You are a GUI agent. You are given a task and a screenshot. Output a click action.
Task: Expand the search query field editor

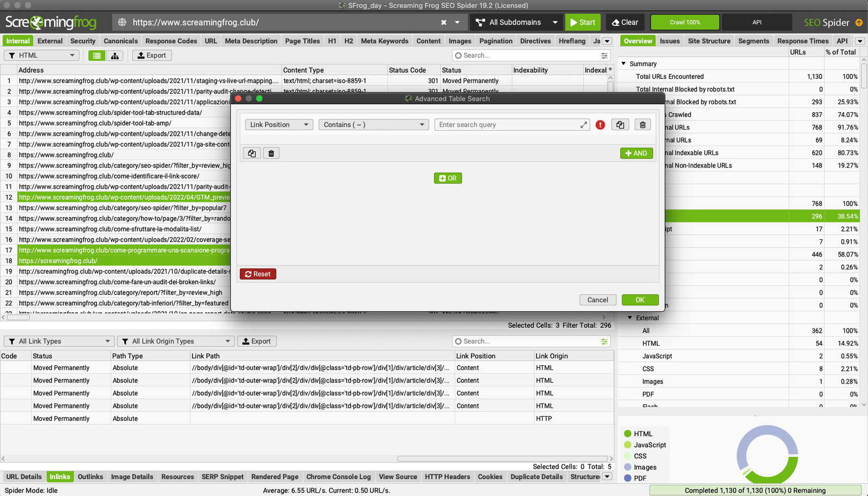pyautogui.click(x=584, y=125)
